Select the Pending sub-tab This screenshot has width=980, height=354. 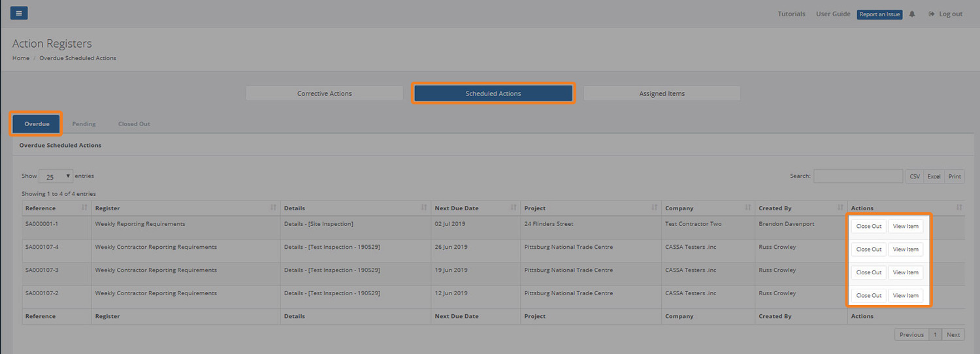point(84,124)
